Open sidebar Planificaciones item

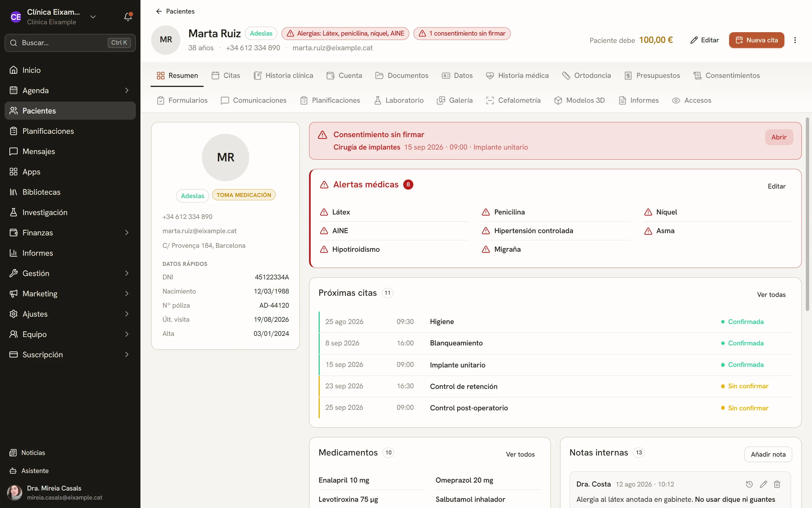[70, 131]
